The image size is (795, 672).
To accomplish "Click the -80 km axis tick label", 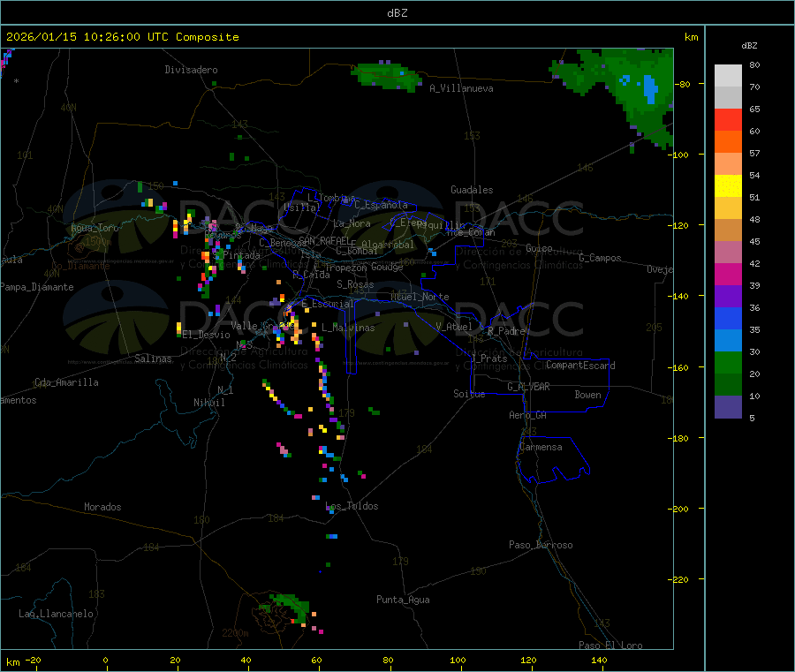I will [683, 84].
